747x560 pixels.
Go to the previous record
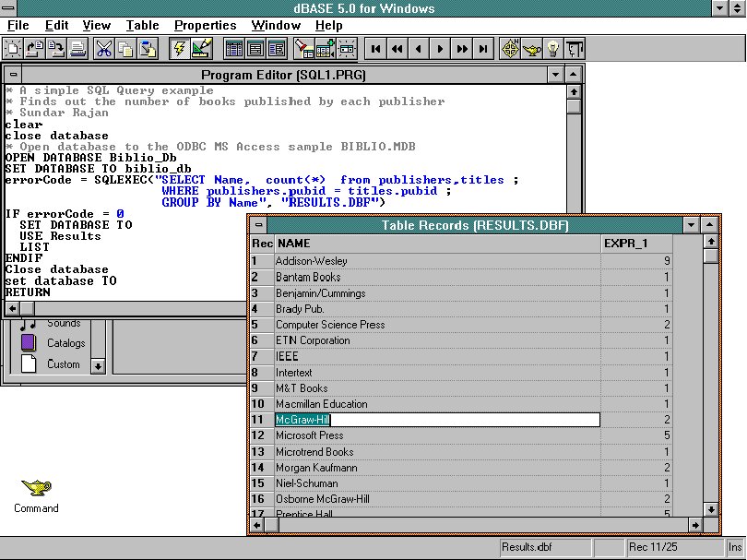(419, 49)
